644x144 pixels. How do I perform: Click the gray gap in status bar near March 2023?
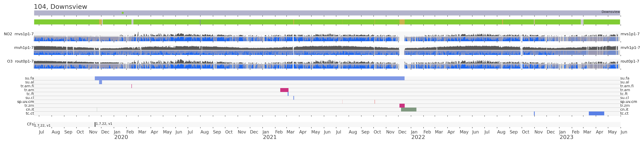pos(582,22)
